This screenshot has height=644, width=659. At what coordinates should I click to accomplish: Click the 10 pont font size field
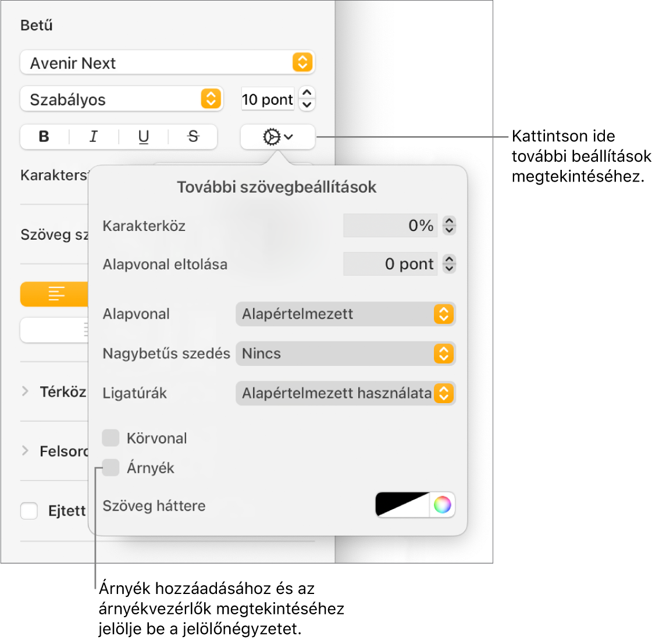coord(268,99)
